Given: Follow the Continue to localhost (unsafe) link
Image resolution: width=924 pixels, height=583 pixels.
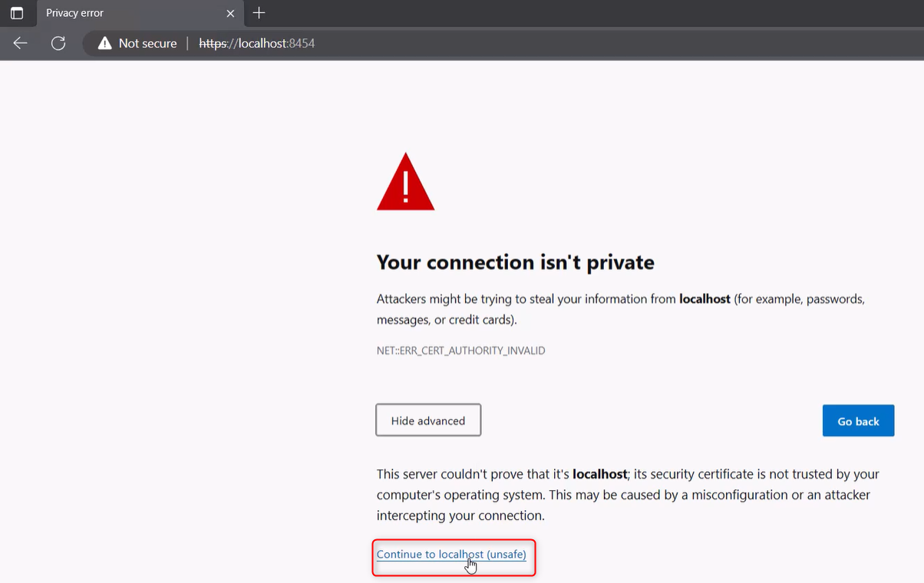Looking at the screenshot, I should [x=451, y=554].
